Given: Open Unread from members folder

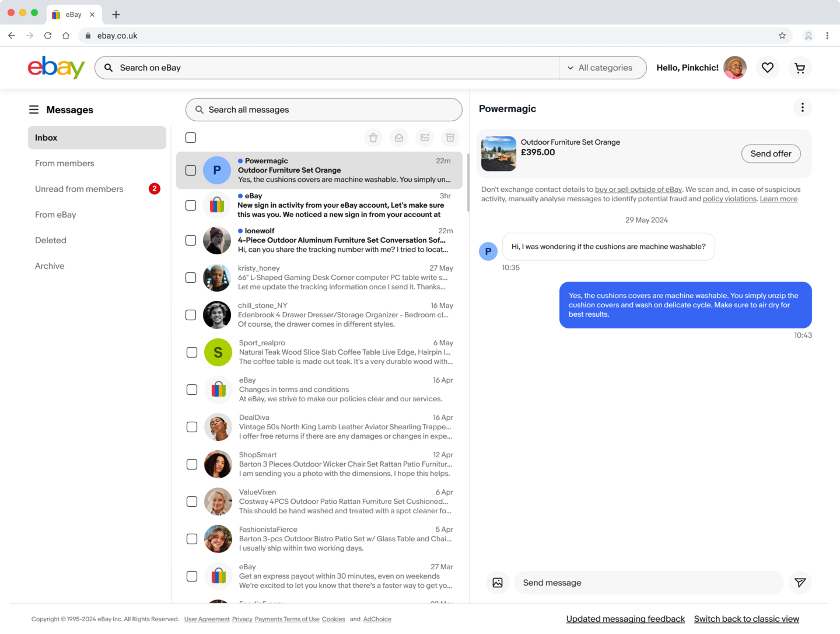Looking at the screenshot, I should pos(97,189).
